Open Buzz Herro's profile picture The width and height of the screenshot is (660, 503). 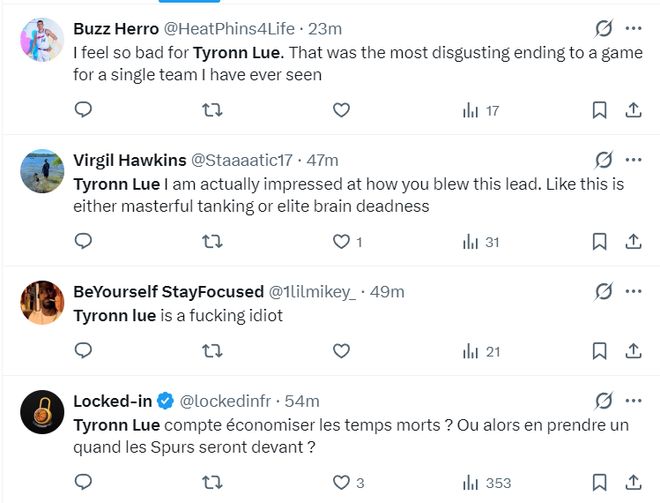pos(42,41)
